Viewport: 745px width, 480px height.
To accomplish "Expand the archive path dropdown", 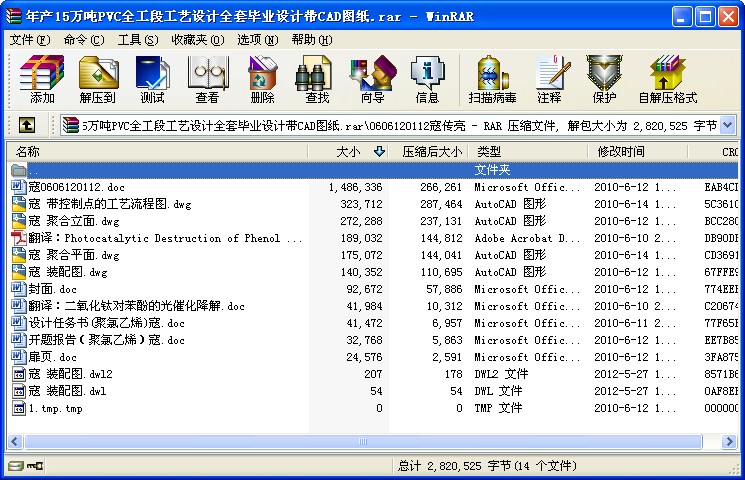I will [727, 125].
